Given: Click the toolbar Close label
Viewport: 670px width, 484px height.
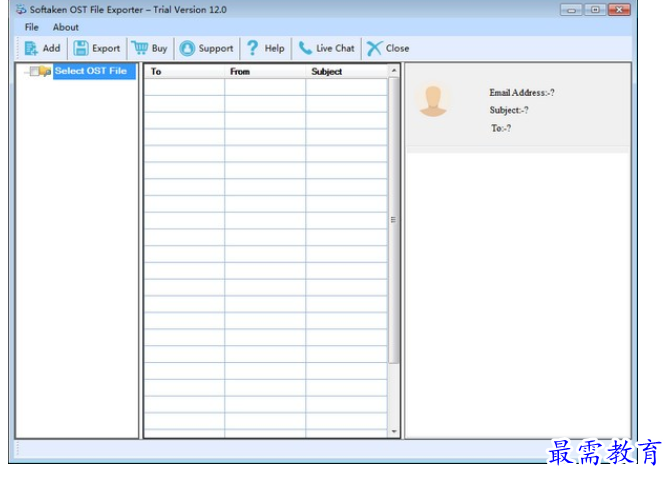Looking at the screenshot, I should pos(397,48).
